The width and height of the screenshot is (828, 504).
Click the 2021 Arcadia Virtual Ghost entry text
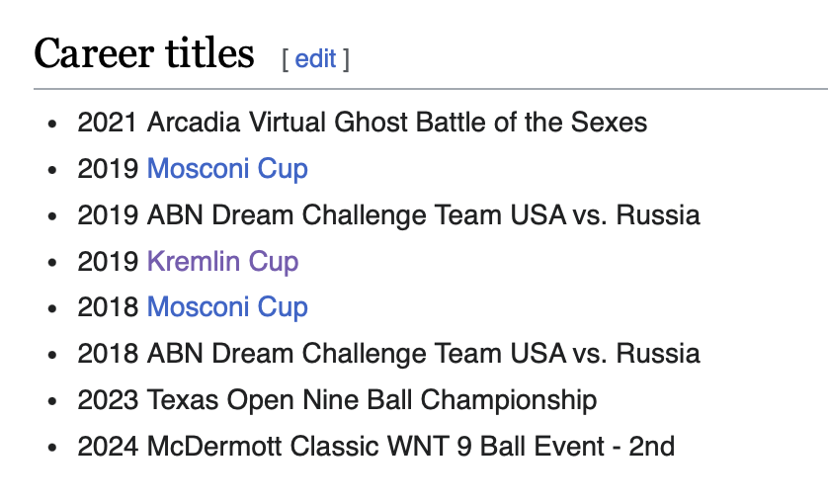(363, 123)
